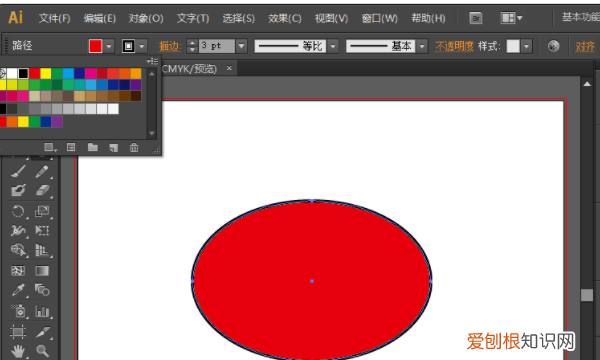Click the stroke color box in control bar
Image resolution: width=600 pixels, height=360 pixels.
(129, 46)
